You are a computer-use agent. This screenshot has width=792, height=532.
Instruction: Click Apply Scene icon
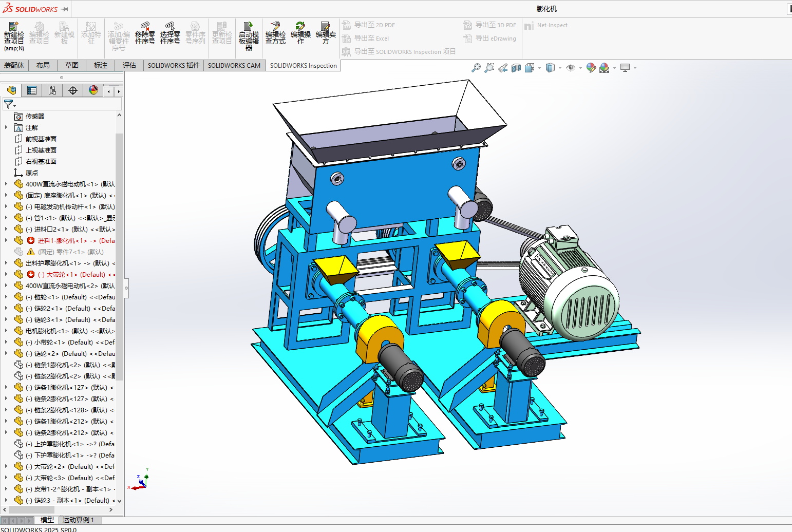pos(605,68)
